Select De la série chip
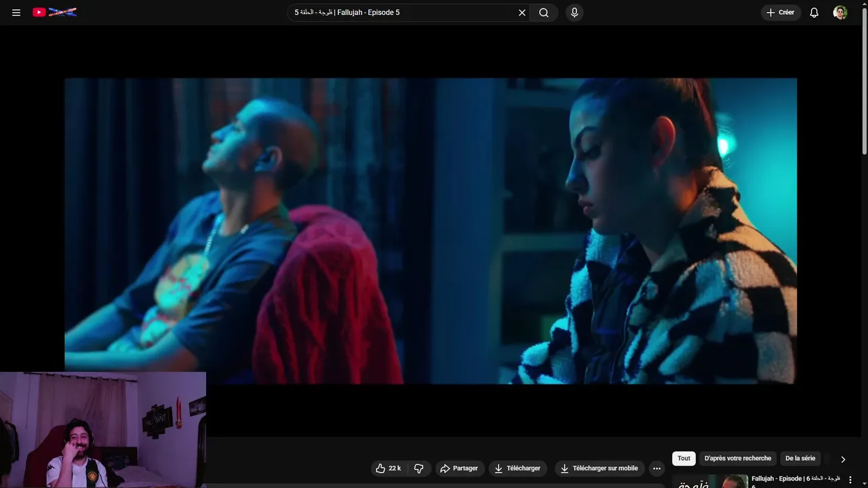 point(800,458)
